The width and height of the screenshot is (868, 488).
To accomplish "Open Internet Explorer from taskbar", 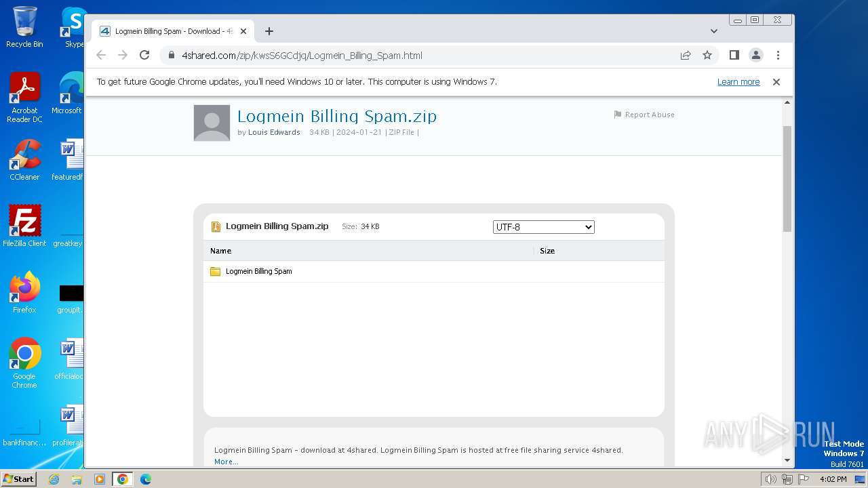I will (54, 479).
